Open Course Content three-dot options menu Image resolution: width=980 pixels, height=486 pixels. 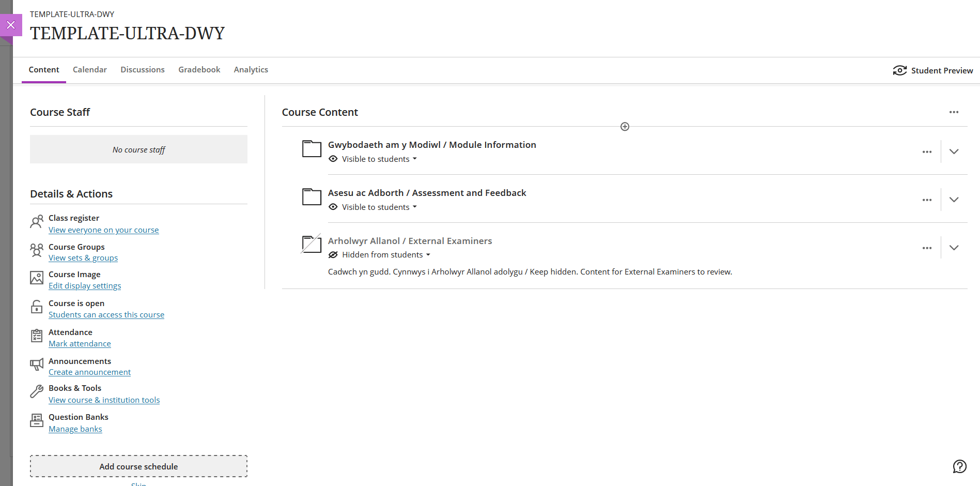coord(954,112)
